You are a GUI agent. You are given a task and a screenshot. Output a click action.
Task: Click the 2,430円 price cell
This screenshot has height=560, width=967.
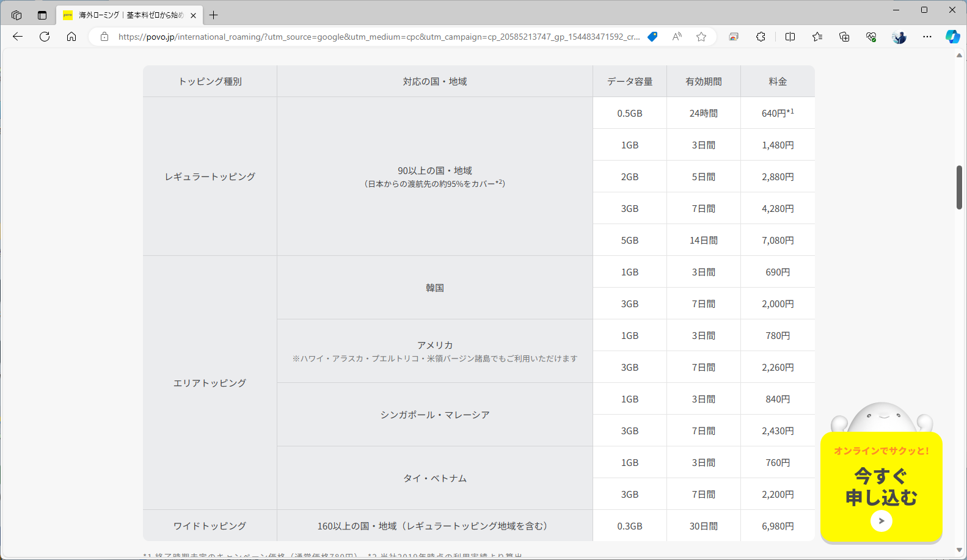tap(778, 431)
